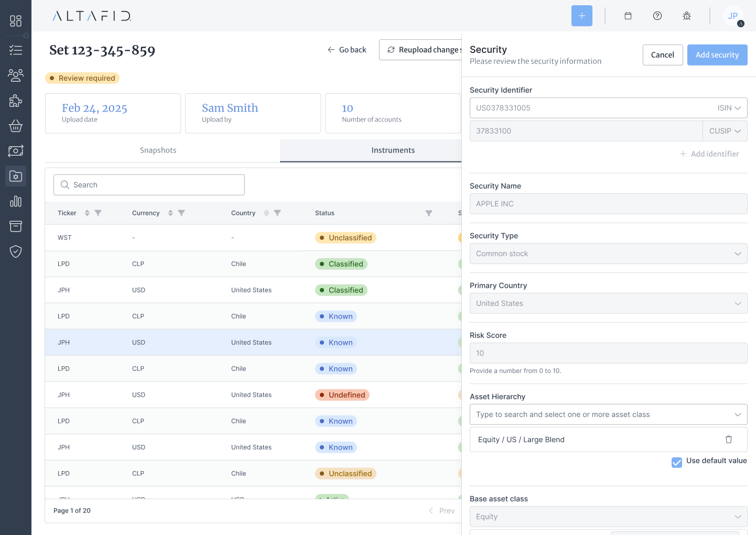
Task: Open the dashboard grid icon in sidebar
Action: [16, 21]
